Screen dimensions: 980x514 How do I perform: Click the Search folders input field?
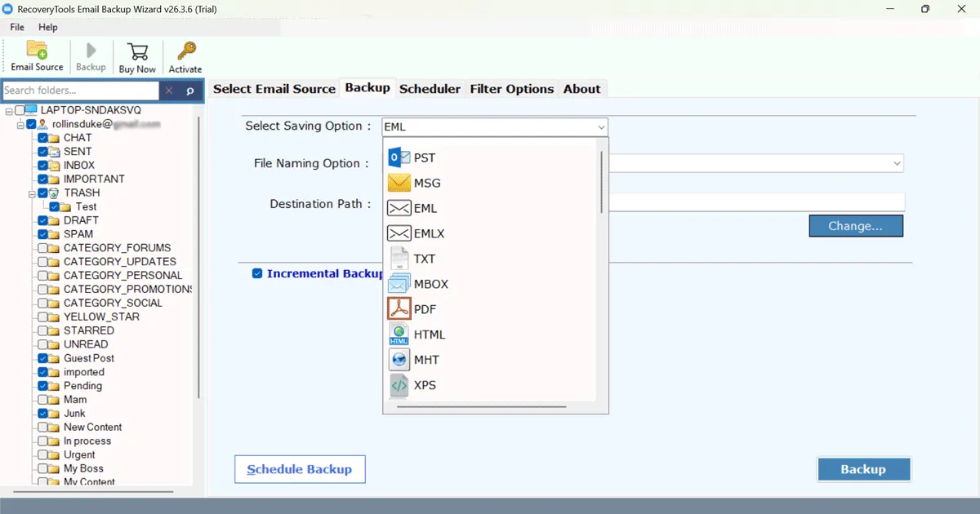pos(80,91)
